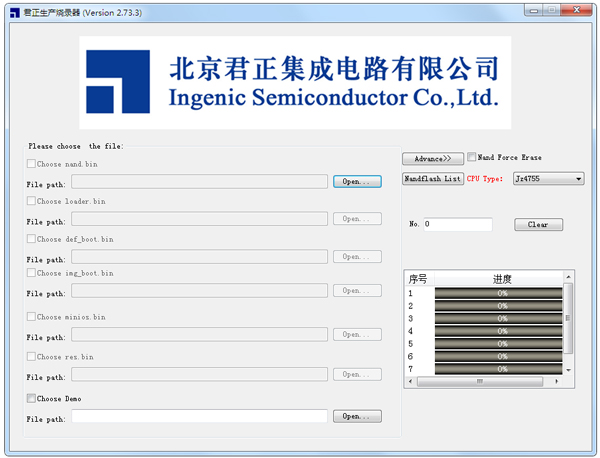Click the list's scroll right arrow
This screenshot has width=600, height=458.
(x=556, y=381)
